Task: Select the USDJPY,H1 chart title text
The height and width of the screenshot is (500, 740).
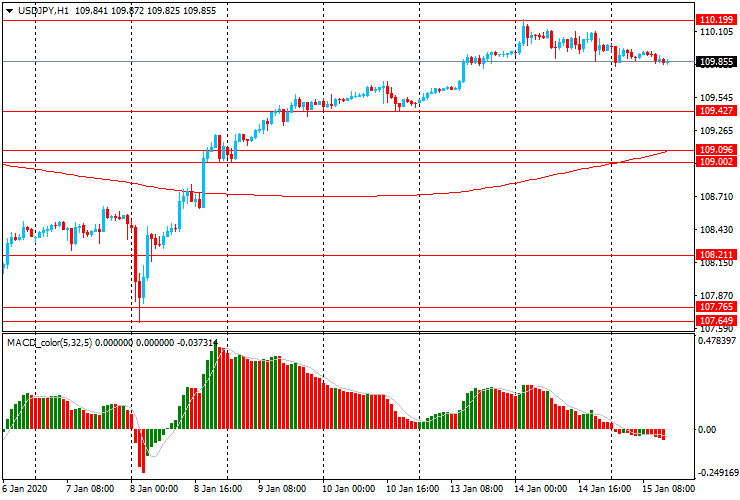Action: (x=43, y=11)
